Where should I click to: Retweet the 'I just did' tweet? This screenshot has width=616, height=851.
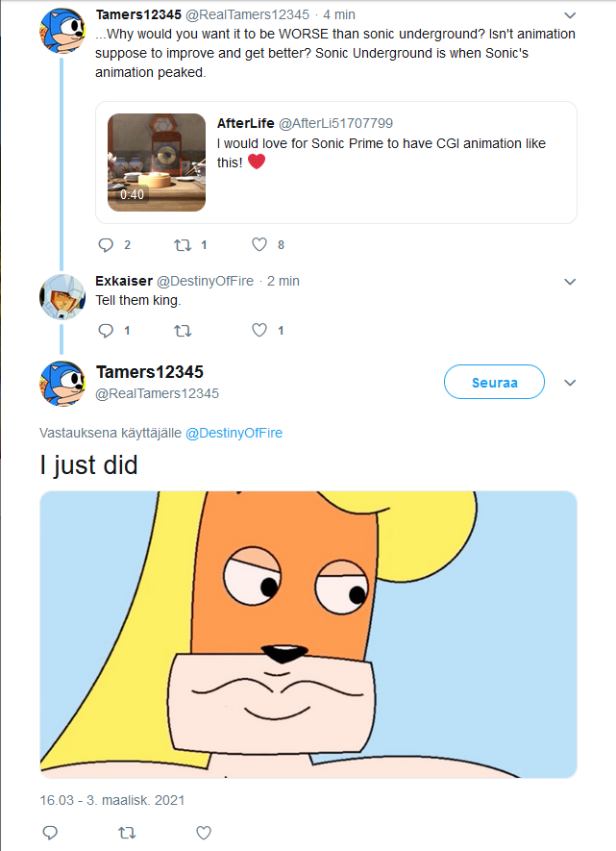(126, 832)
